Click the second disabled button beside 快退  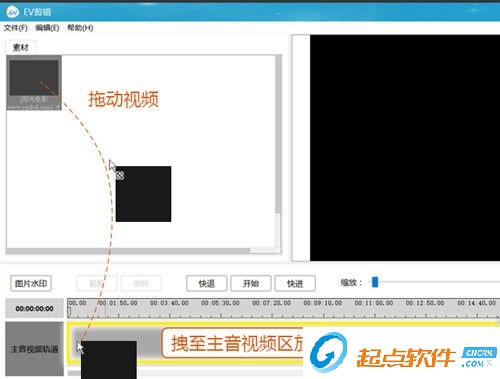[x=141, y=284]
